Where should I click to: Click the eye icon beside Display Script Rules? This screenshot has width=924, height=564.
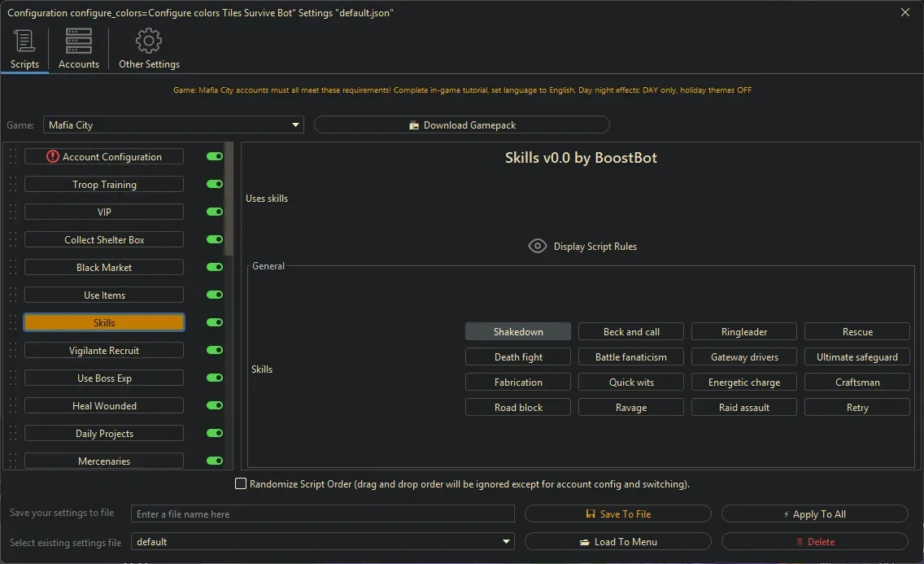(537, 246)
